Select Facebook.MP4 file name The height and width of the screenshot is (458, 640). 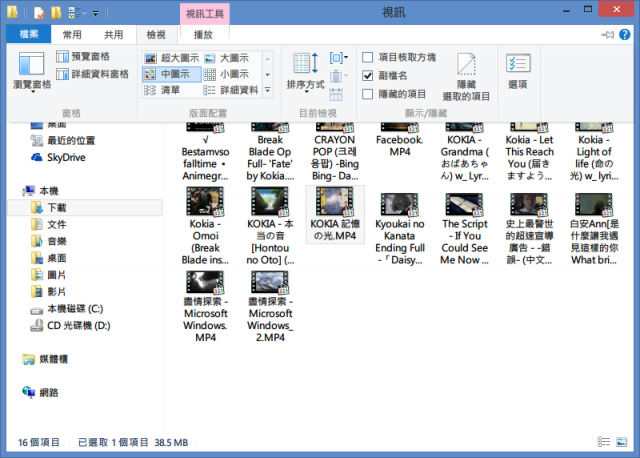(x=400, y=146)
